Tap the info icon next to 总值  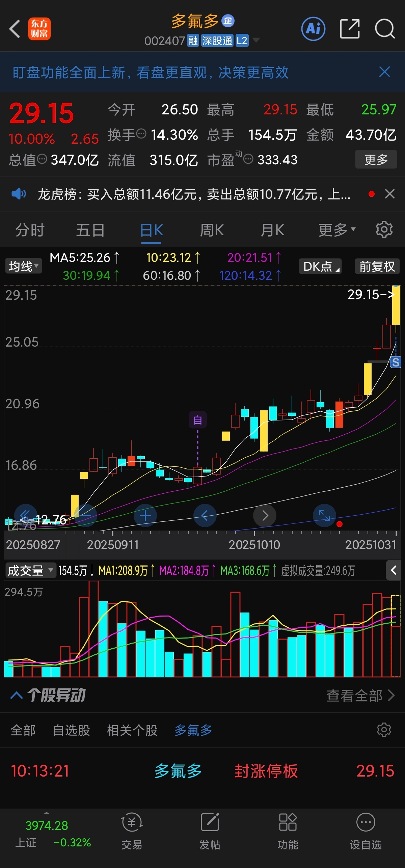tap(42, 159)
